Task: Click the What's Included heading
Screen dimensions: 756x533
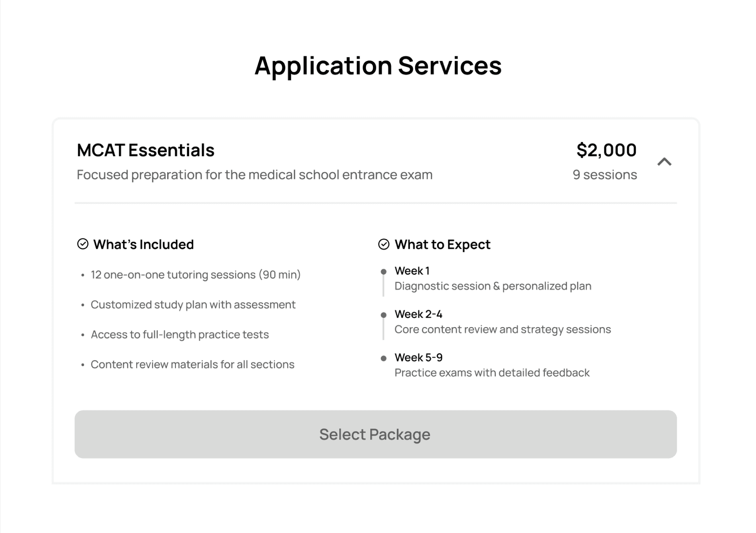Action: point(143,244)
